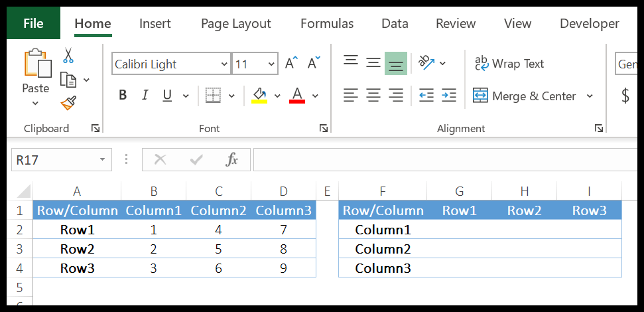644x312 pixels.
Task: Decrease font size with the smaller A
Action: (x=314, y=63)
